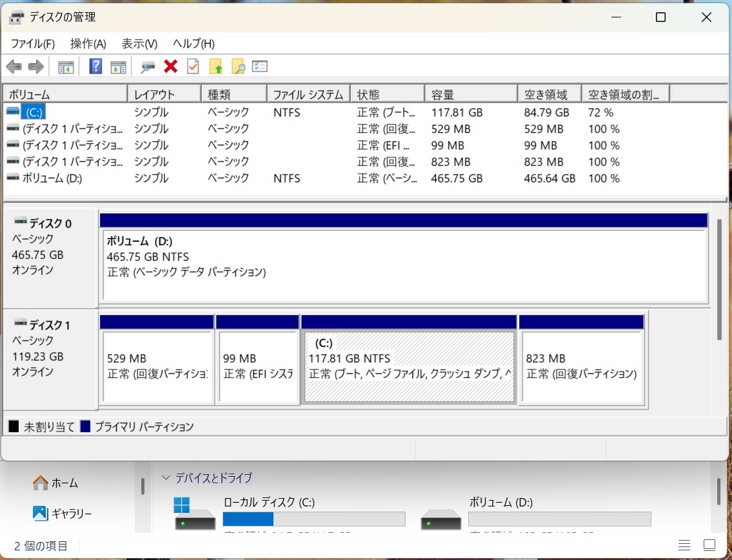
Task: Click the drive rescan toolbar icon
Action: [x=148, y=67]
